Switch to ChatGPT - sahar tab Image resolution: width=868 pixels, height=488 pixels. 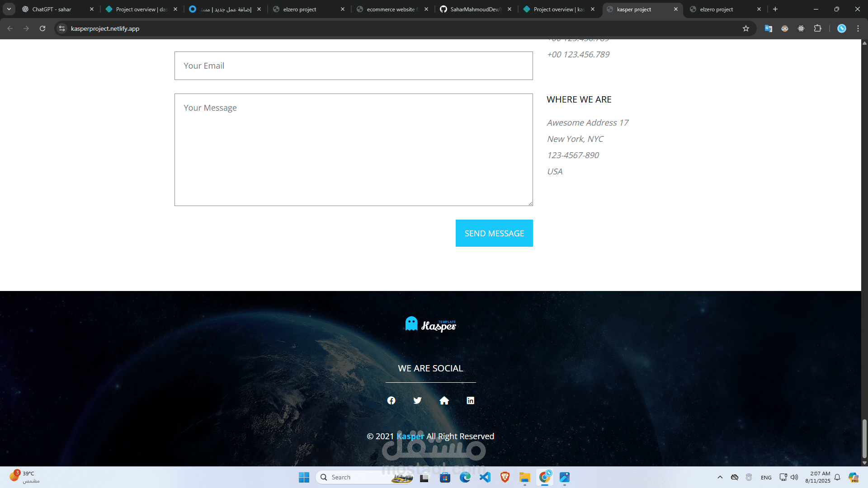[x=52, y=9]
